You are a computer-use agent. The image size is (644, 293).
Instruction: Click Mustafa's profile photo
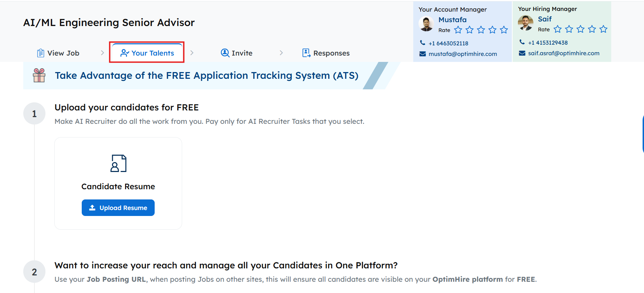[426, 24]
